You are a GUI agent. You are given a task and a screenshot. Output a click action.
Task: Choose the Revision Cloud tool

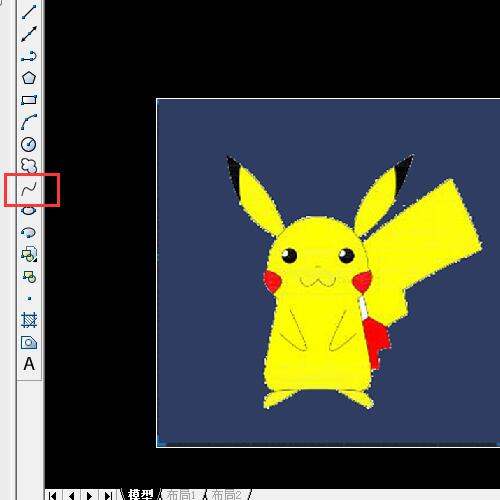pos(29,165)
